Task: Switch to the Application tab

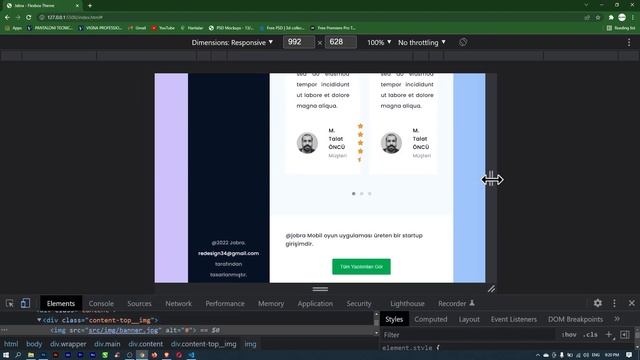Action: (315, 303)
